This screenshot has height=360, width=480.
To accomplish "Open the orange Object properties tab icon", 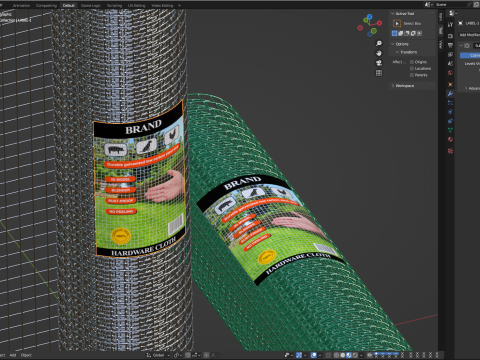I will point(450,84).
